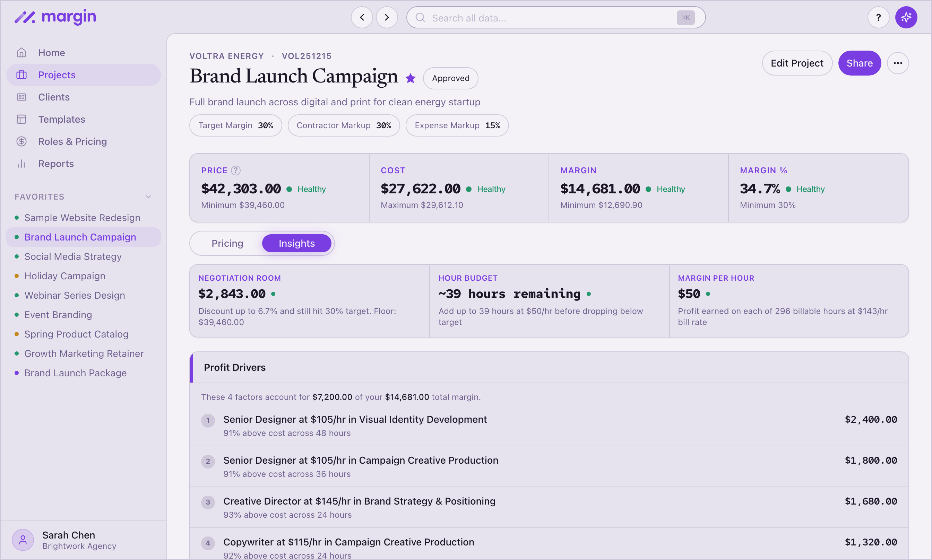Click the Reports bar chart icon
This screenshot has height=560, width=932.
point(21,164)
